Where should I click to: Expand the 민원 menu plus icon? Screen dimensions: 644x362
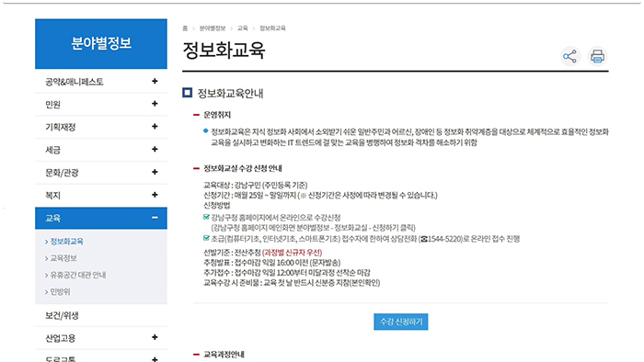(155, 104)
